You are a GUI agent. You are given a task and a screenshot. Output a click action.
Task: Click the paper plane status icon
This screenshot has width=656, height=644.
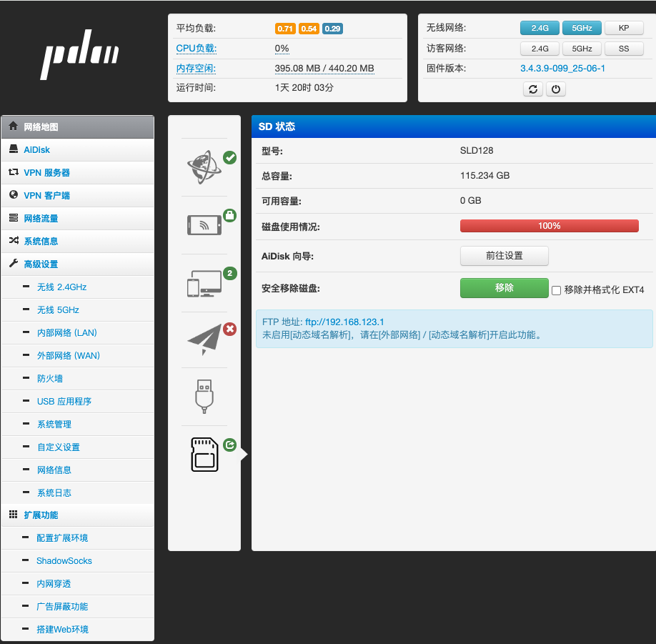click(204, 340)
